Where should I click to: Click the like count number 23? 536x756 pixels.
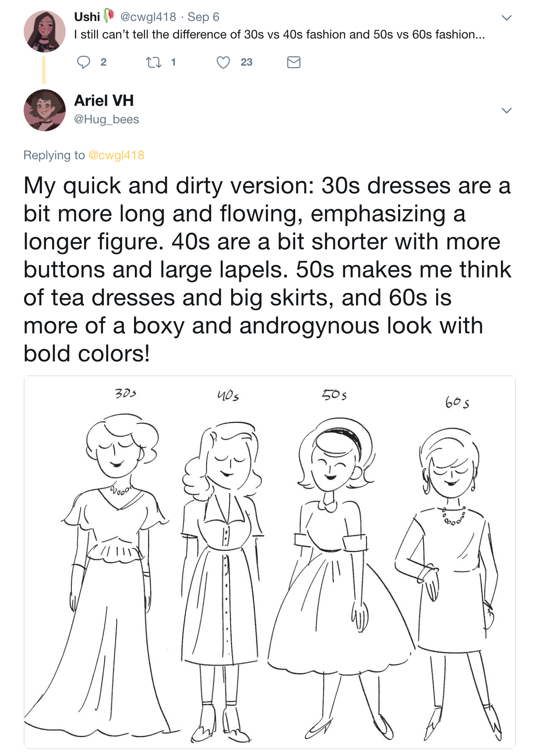(247, 63)
